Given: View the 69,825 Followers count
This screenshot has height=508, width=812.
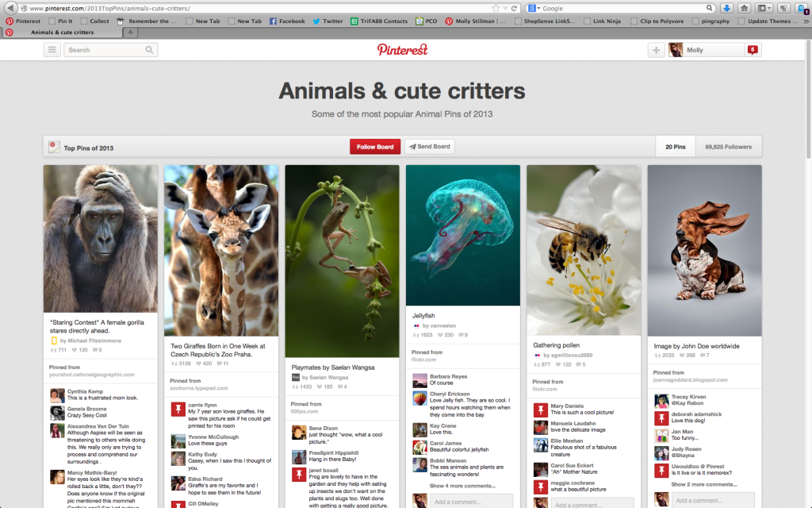Looking at the screenshot, I should (728, 146).
